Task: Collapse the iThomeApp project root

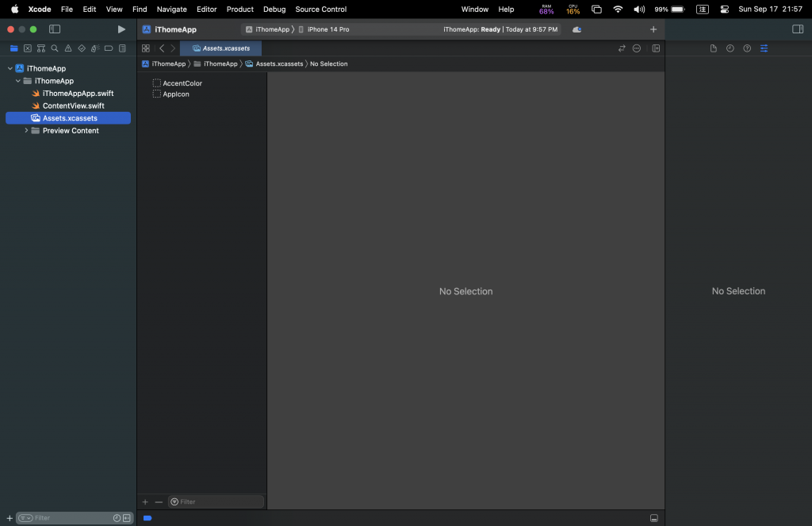Action: [10, 68]
